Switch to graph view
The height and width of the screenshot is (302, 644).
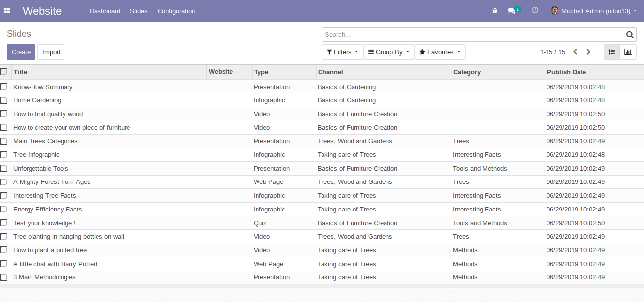click(628, 52)
